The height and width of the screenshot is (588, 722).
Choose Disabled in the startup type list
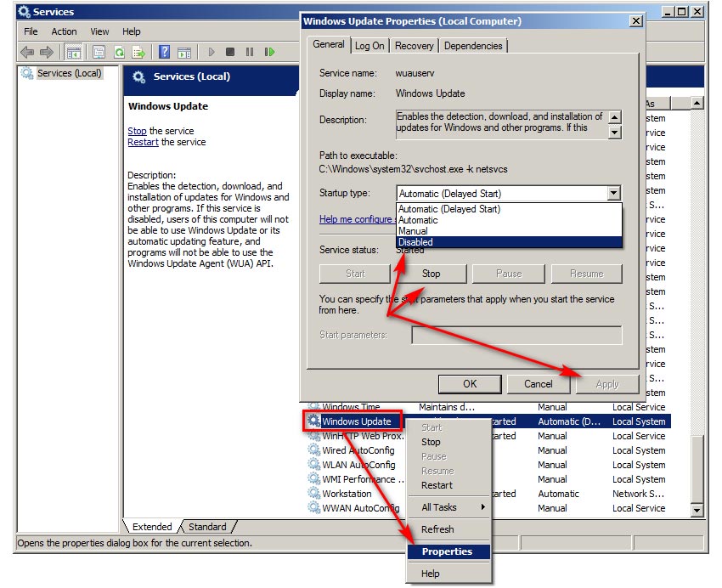pos(509,242)
